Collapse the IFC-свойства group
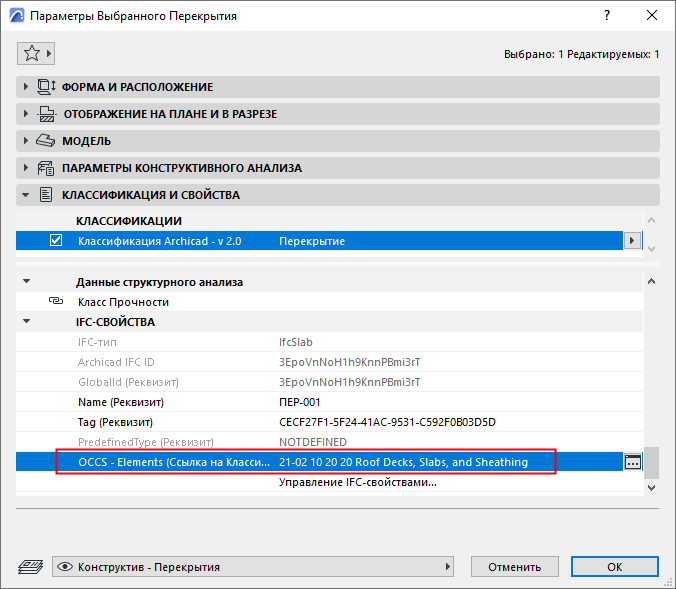Viewport: 676px width, 589px height. pos(27,322)
